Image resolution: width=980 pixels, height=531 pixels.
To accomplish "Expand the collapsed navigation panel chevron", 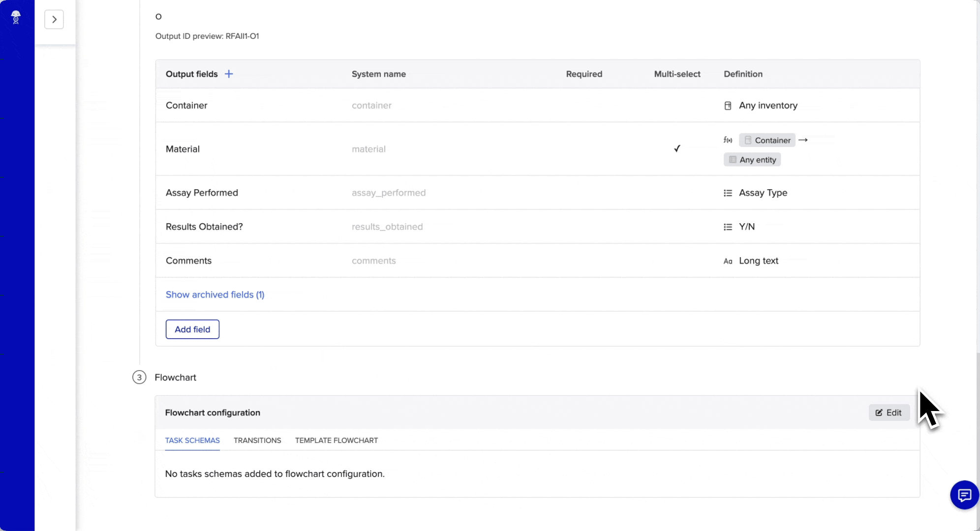I will coord(54,20).
